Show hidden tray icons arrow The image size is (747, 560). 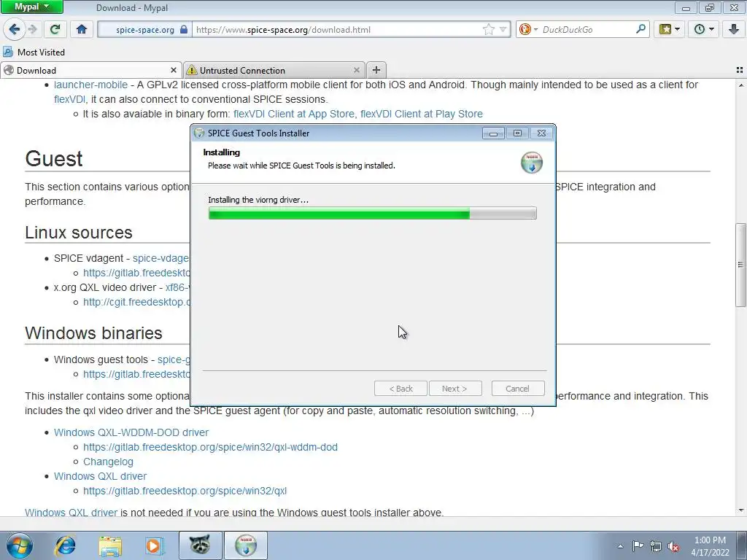click(x=620, y=546)
